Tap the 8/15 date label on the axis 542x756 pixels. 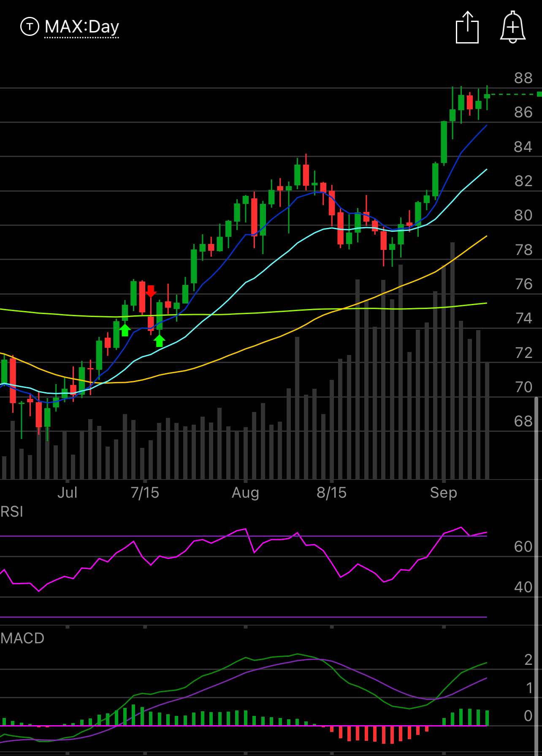point(332,493)
